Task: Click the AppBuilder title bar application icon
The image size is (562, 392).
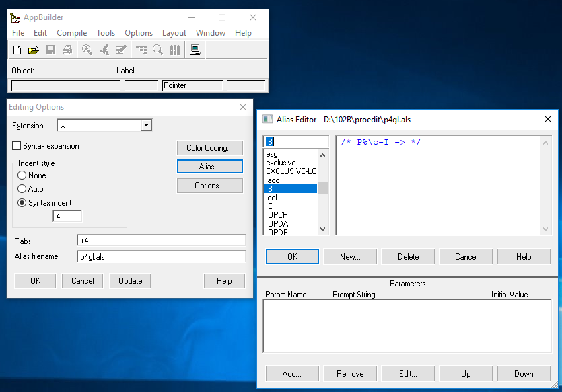Action: [x=15, y=17]
